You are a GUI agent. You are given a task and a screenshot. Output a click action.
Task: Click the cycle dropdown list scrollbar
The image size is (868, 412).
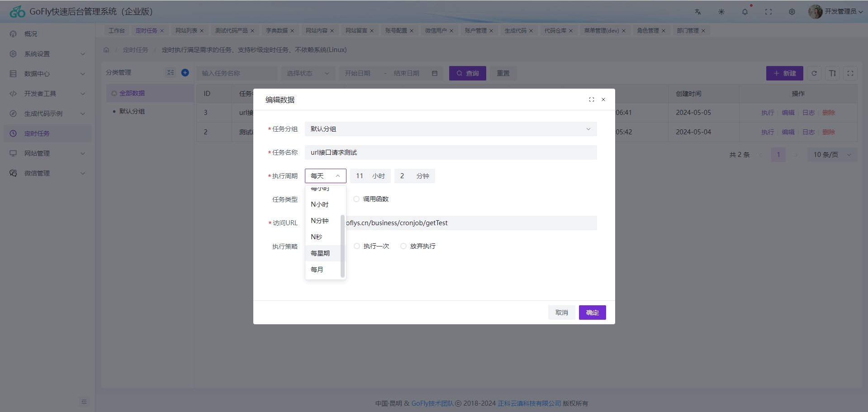tap(343, 246)
